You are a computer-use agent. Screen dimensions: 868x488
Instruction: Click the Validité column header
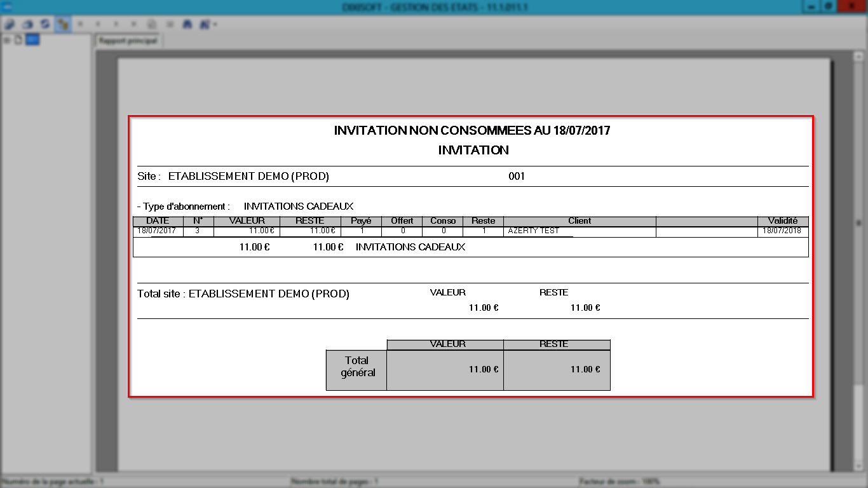[783, 221]
